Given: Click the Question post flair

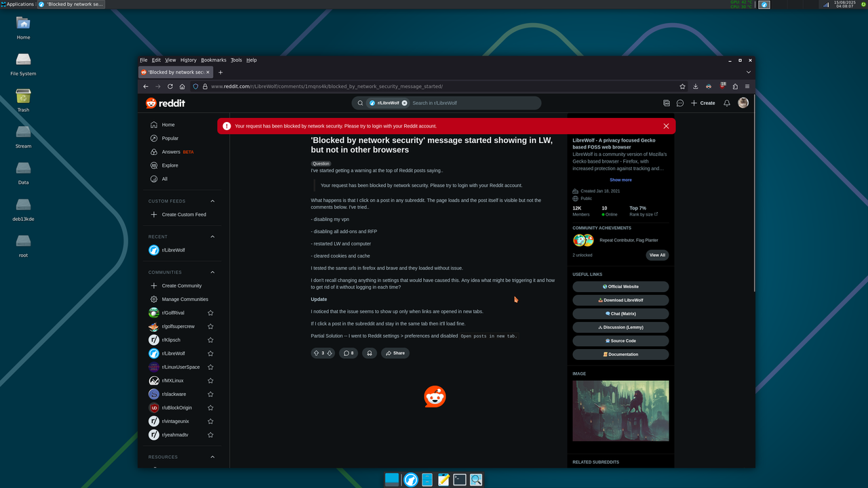Looking at the screenshot, I should 321,164.
